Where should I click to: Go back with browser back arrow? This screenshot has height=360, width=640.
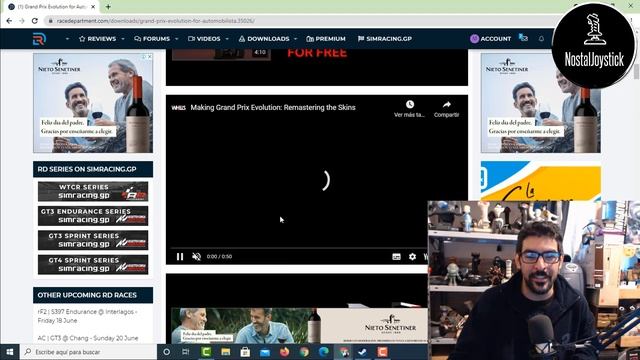click(x=9, y=21)
